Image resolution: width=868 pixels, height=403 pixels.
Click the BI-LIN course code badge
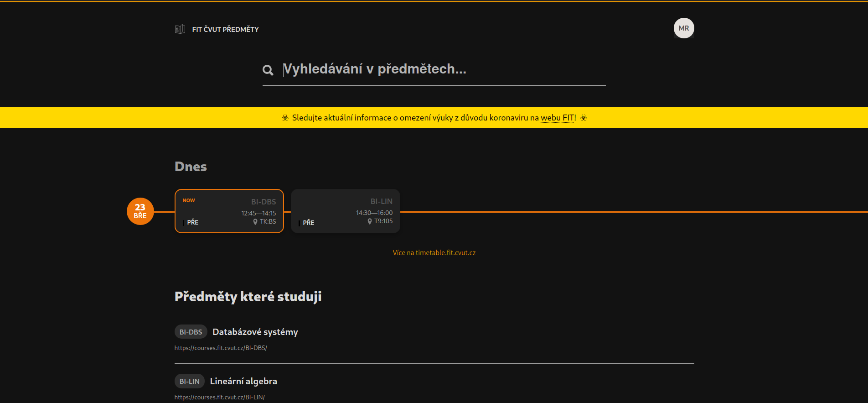[190, 381]
